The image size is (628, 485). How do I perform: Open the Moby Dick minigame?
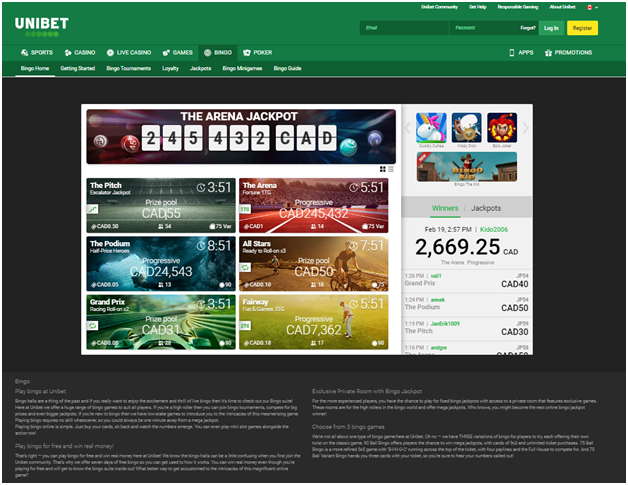point(467,128)
